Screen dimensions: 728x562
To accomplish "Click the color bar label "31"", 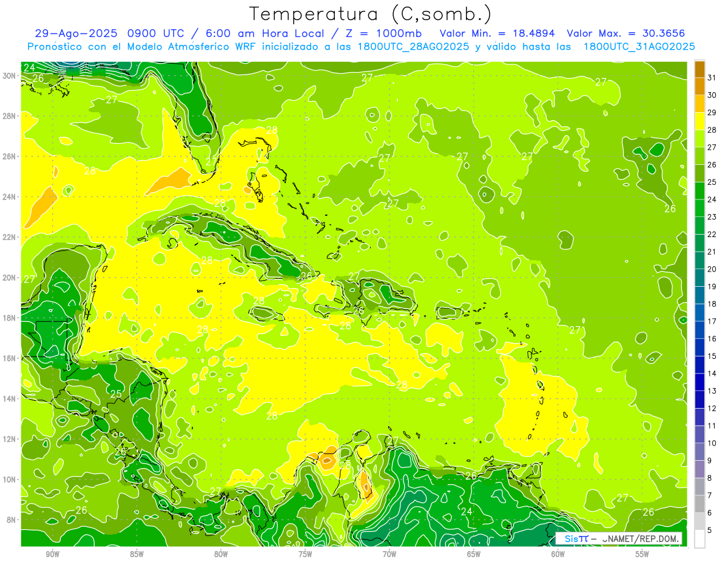I will (x=712, y=78).
